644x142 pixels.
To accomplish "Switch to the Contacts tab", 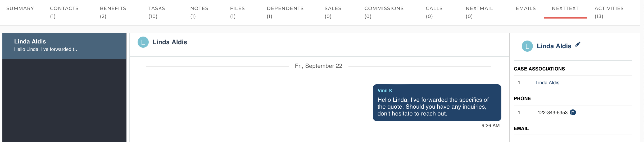I will [x=64, y=12].
